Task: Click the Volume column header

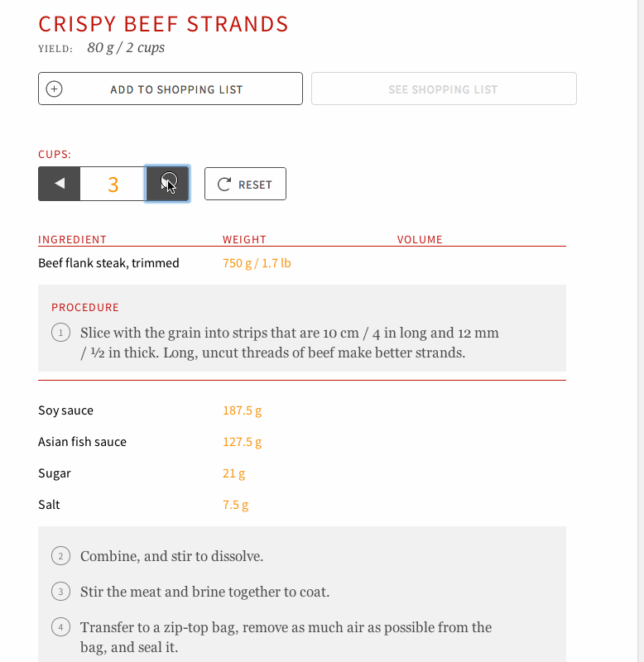Action: point(420,239)
